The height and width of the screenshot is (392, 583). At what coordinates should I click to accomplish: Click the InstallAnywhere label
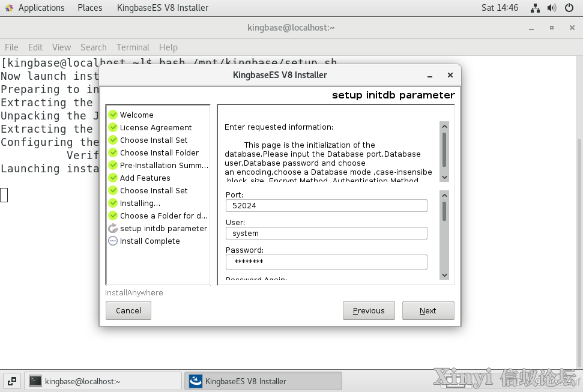pyautogui.click(x=134, y=293)
